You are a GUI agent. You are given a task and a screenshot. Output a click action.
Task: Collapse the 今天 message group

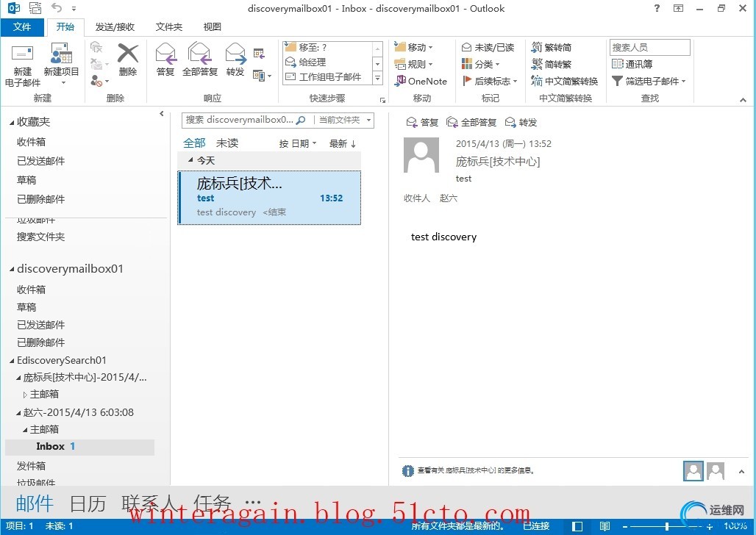[190, 160]
